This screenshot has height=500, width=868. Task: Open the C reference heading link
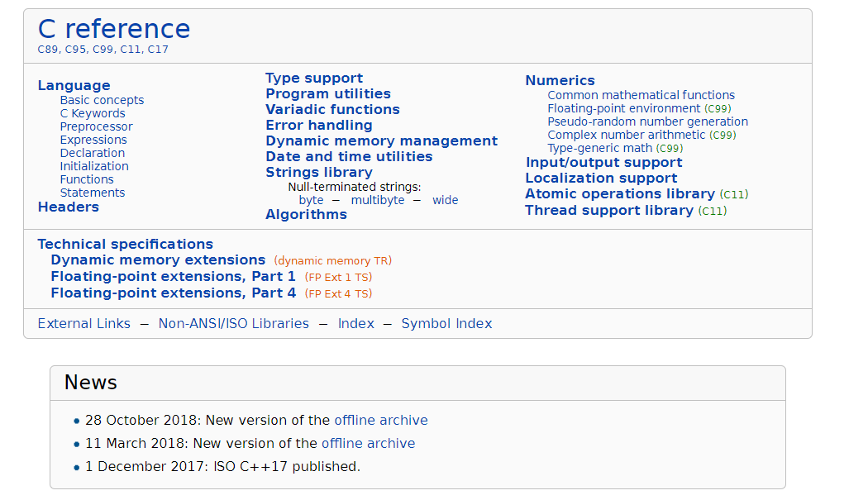(x=114, y=29)
